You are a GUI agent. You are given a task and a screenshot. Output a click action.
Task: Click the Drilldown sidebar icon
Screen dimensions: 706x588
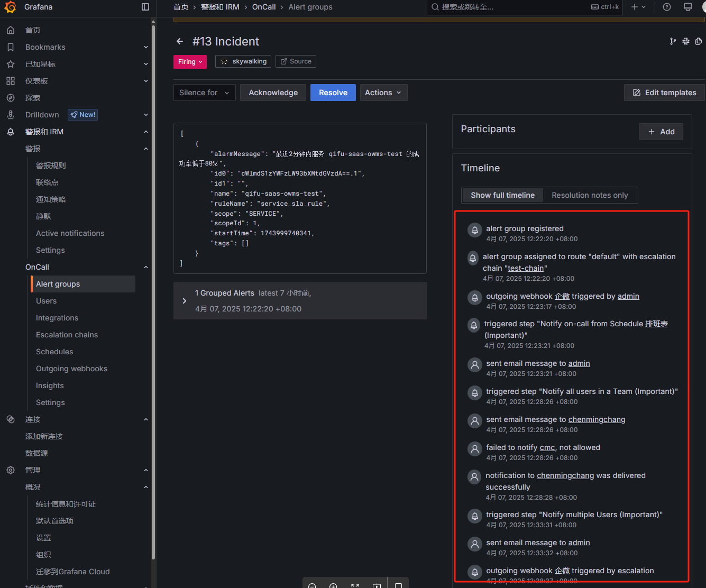pos(11,115)
